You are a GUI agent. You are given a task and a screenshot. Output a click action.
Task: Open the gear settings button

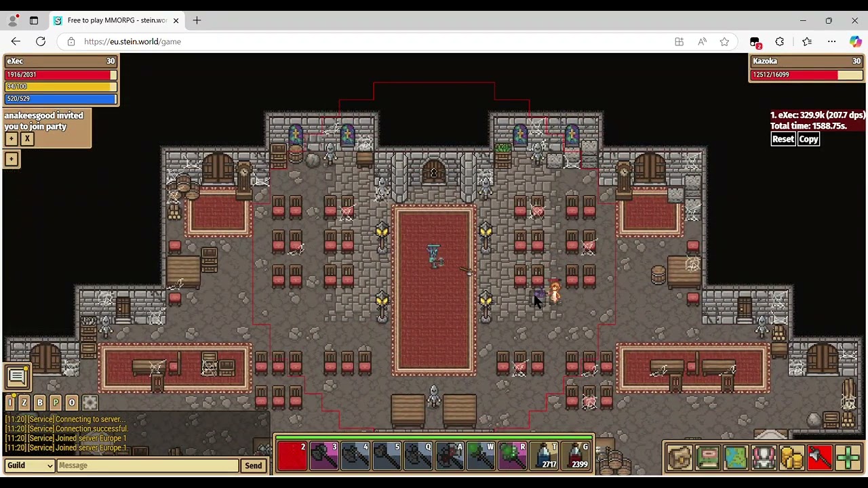tap(90, 403)
